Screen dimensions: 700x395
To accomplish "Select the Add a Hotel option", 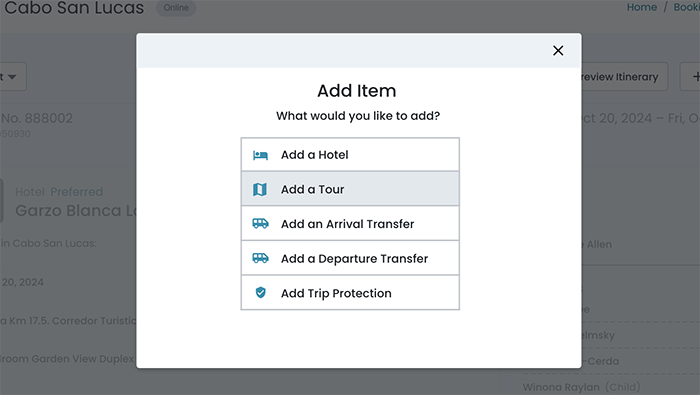I will pos(350,154).
